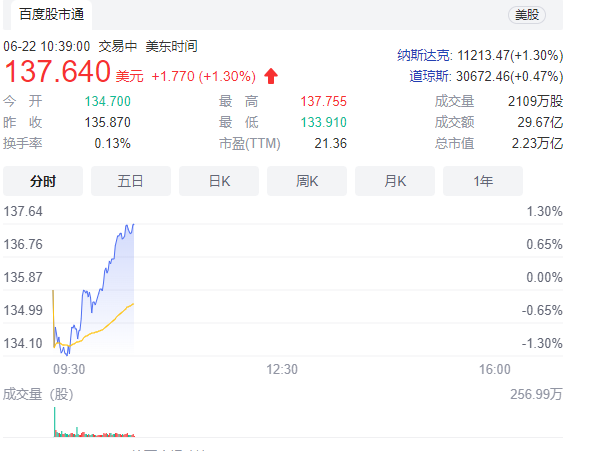This screenshot has height=451, width=593.
Task: Switch to the 日K chart view
Action: tap(219, 181)
